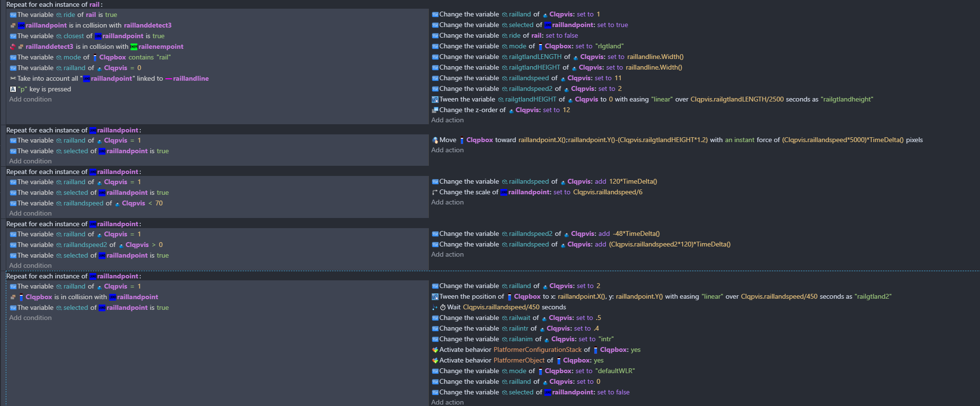Click the keyboard icon for "p" key pressed
The image size is (980, 406).
(x=13, y=89)
